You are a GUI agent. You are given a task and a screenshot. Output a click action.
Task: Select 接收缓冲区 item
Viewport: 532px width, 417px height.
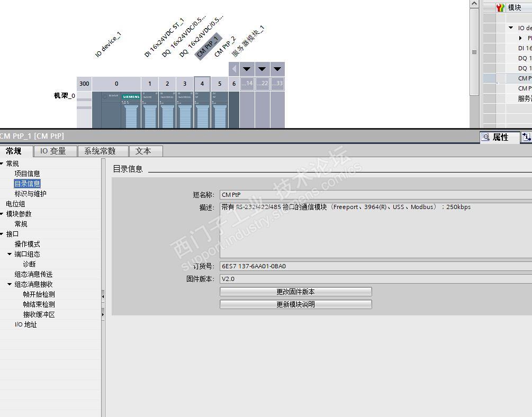click(39, 314)
